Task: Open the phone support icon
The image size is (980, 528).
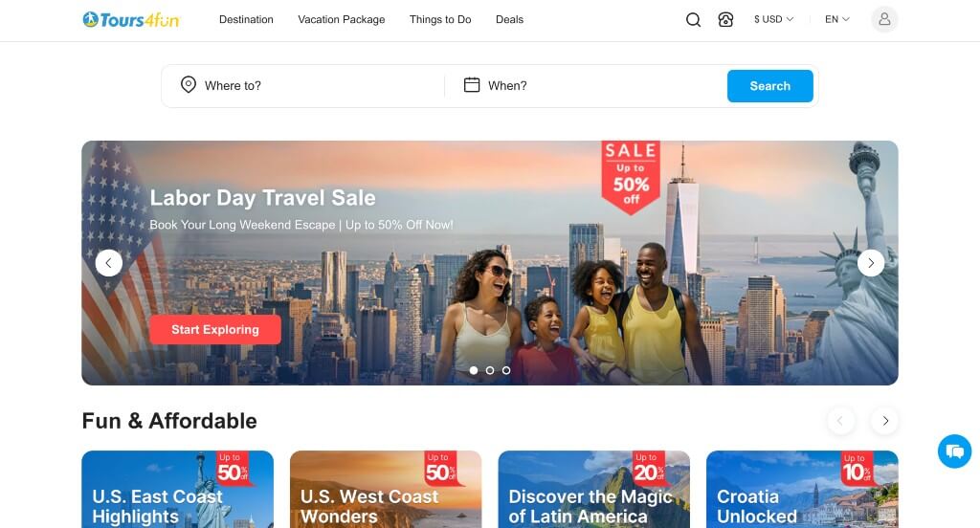Action: tap(725, 19)
